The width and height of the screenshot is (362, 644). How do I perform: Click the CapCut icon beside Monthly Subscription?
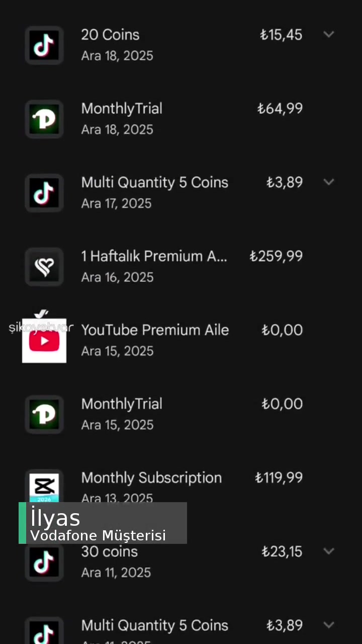(x=44, y=485)
